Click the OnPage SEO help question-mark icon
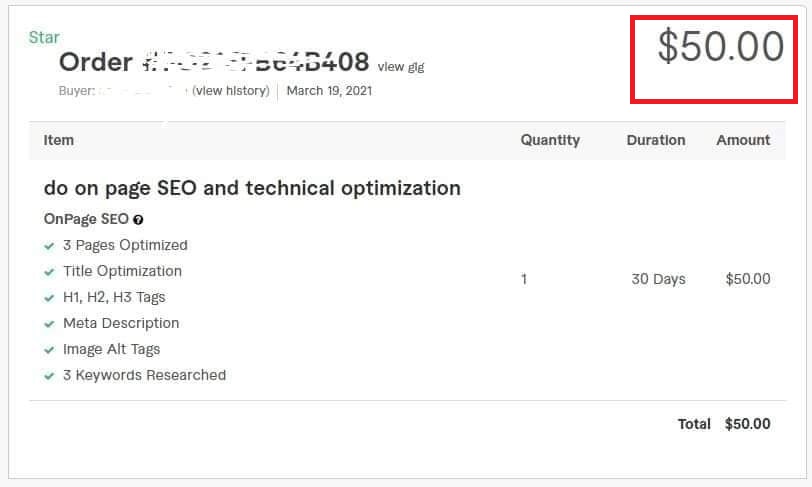 [x=138, y=220]
